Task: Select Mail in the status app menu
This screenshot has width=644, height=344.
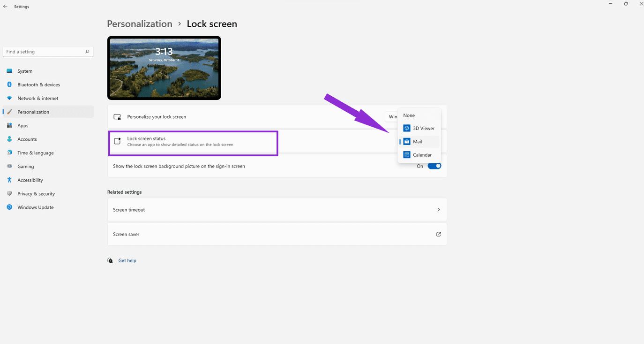Action: point(419,142)
